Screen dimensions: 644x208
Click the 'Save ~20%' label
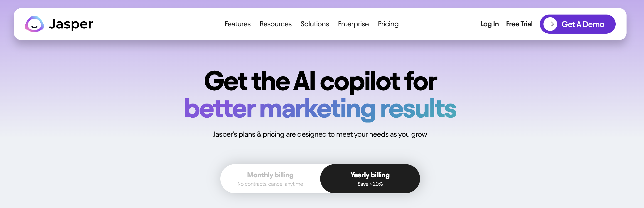pos(370,184)
